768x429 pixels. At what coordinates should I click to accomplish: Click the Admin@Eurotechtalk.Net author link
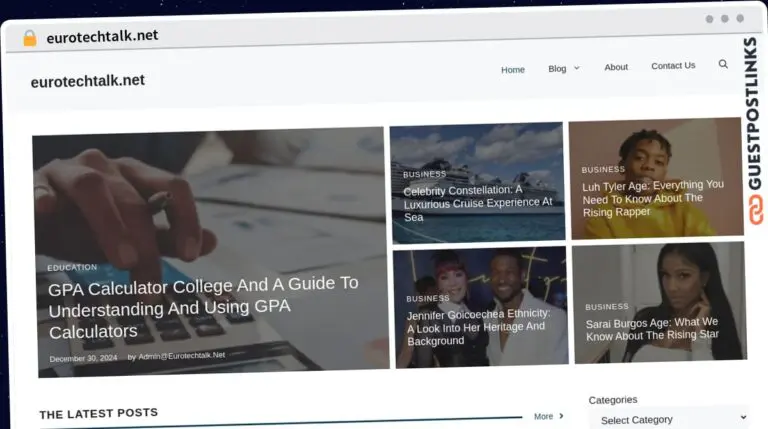pos(181,356)
